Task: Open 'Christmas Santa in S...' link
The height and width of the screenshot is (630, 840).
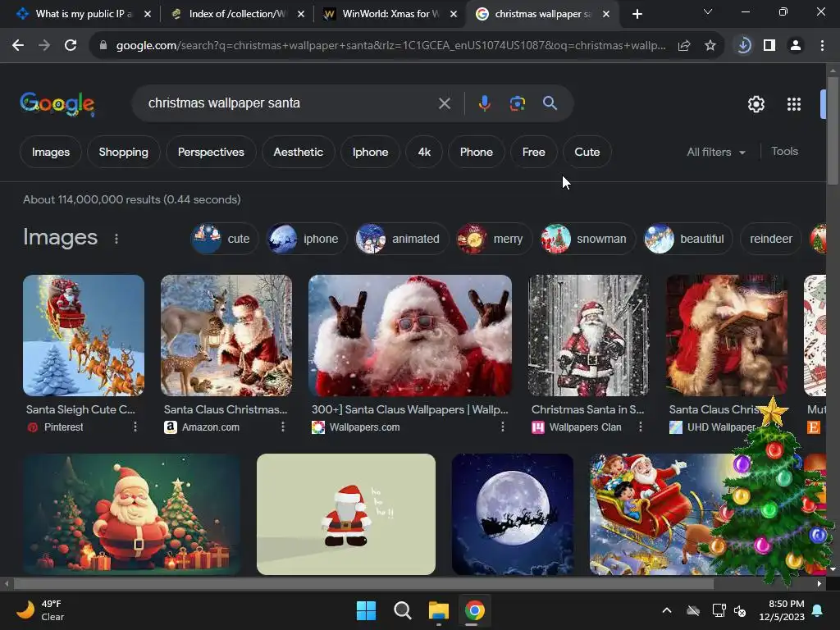Action: pos(587,410)
